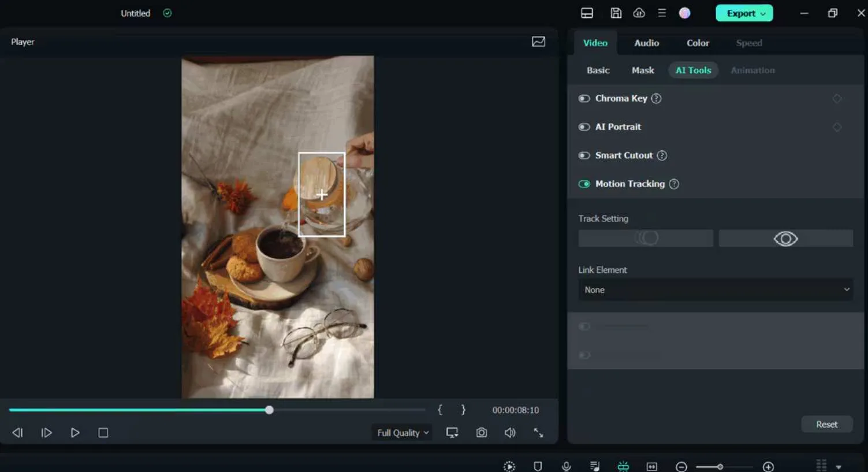Open the player volume speaker icon
Image resolution: width=868 pixels, height=472 pixels.
(510, 433)
